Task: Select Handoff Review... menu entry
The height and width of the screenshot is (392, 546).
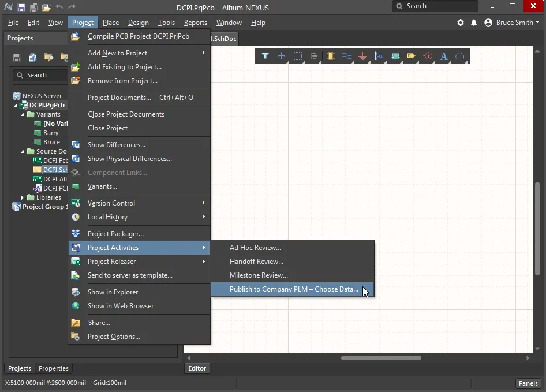Action: click(292, 262)
